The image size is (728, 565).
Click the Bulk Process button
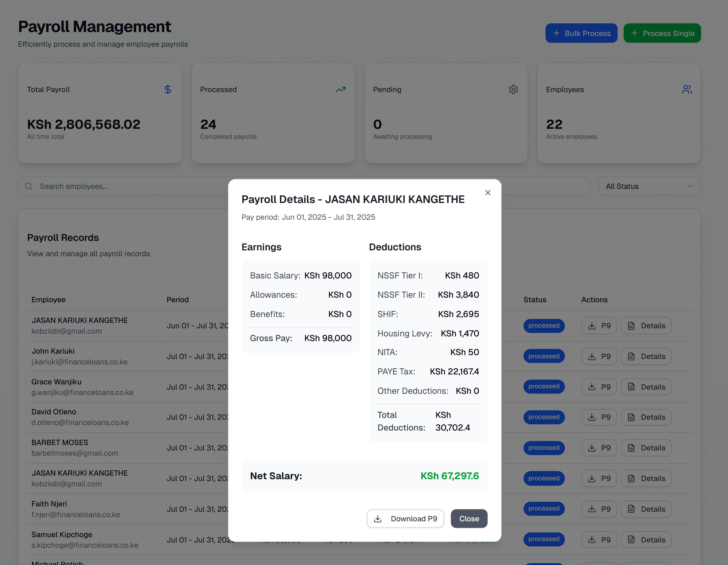point(581,33)
